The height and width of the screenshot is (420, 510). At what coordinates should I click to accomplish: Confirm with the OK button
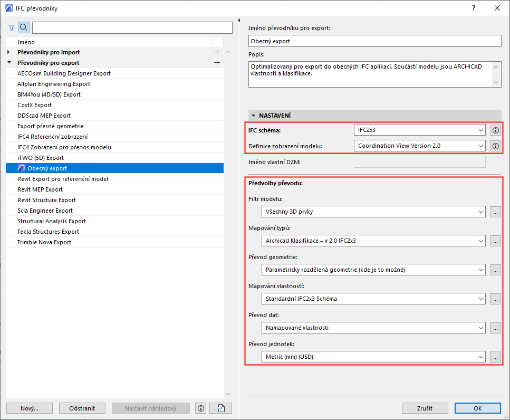[x=477, y=408]
